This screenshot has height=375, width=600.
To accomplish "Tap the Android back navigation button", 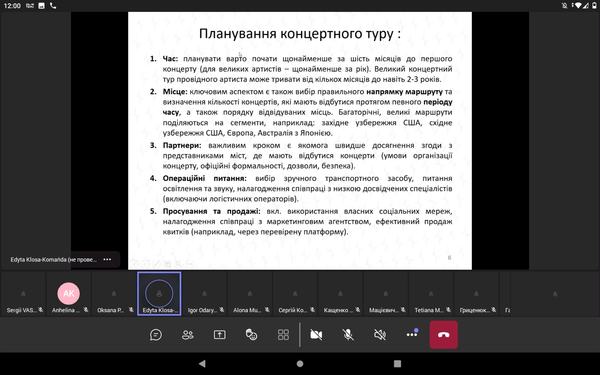I will (202, 364).
